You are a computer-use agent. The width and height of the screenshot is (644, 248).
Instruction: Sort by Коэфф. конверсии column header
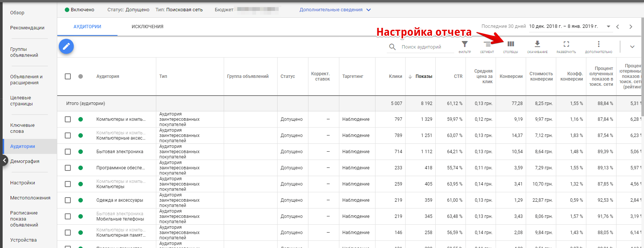tap(572, 76)
